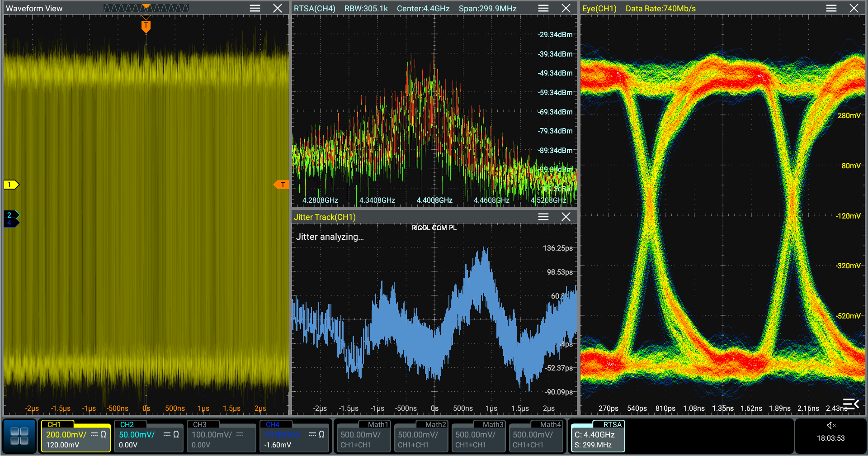Open the Math1 settings box
Screen dimensions: 868x456
click(363, 436)
